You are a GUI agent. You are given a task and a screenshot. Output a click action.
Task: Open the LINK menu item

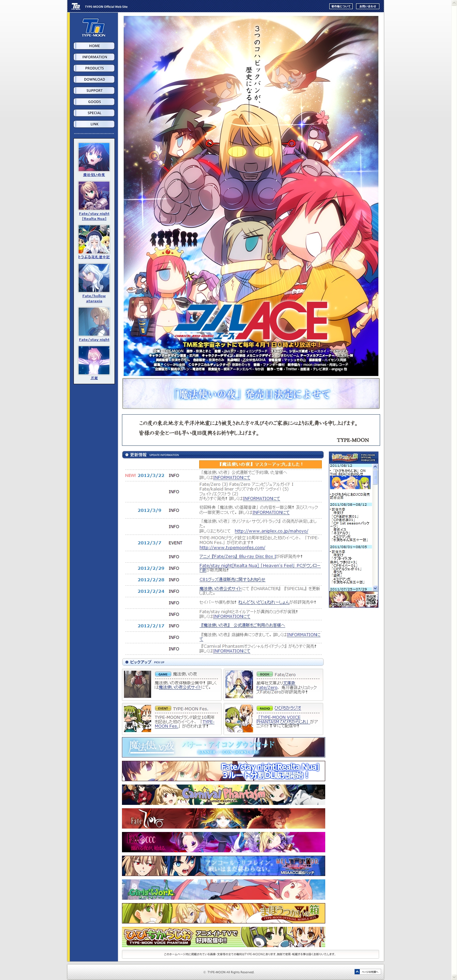click(x=94, y=124)
